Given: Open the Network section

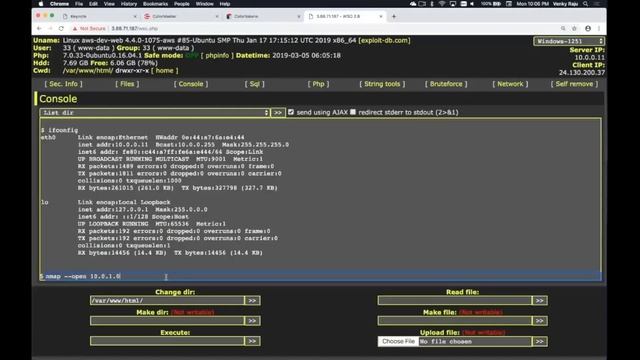Looking at the screenshot, I should click(x=510, y=84).
